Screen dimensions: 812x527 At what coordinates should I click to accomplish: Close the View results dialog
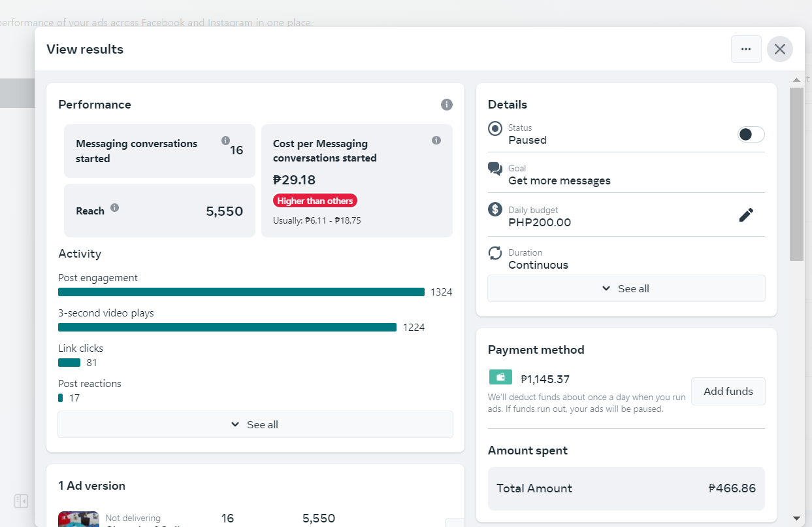[x=779, y=49]
